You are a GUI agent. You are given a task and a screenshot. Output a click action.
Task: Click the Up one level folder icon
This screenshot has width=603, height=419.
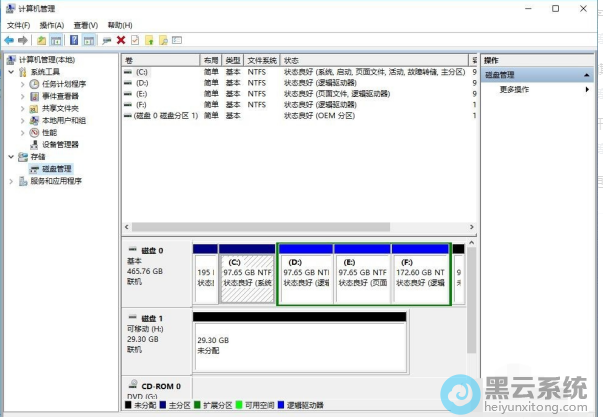[42, 40]
